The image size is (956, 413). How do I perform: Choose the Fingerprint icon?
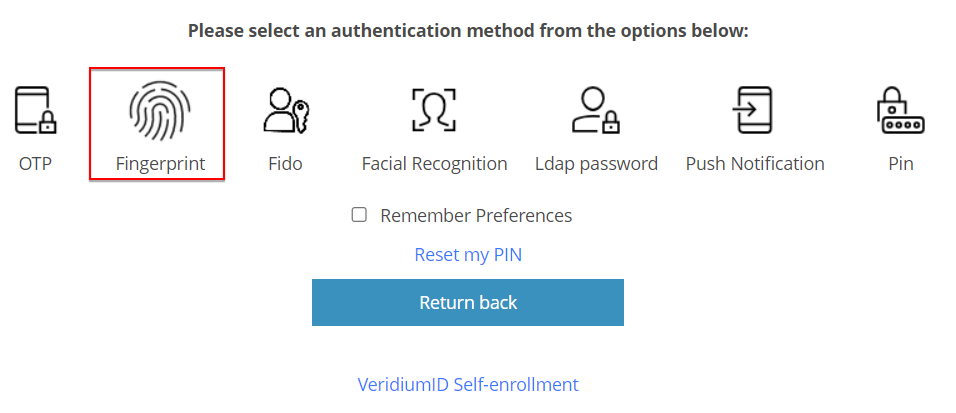coord(160,110)
